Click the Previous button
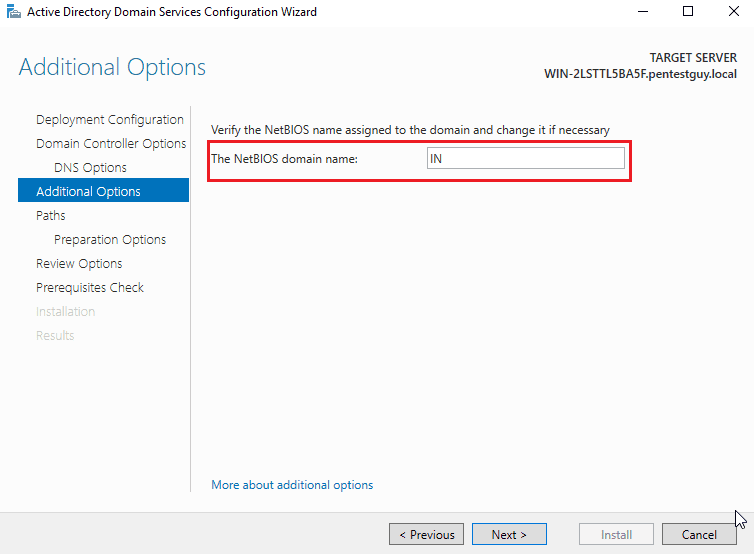 click(427, 534)
